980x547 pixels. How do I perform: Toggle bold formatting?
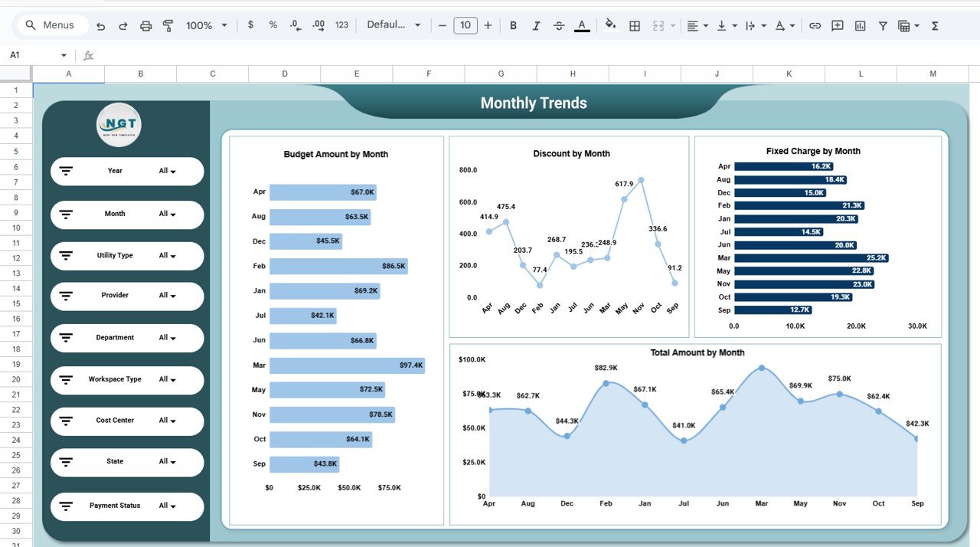coord(513,25)
